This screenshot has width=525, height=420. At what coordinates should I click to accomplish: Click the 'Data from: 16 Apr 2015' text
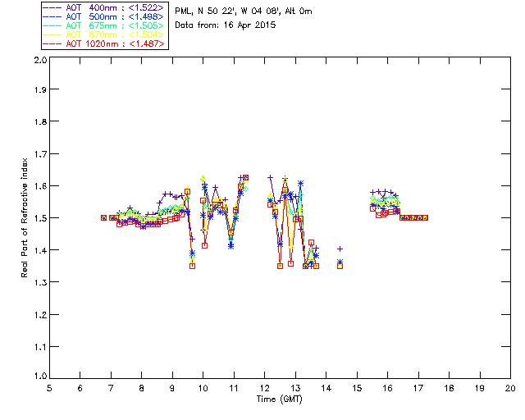[226, 25]
